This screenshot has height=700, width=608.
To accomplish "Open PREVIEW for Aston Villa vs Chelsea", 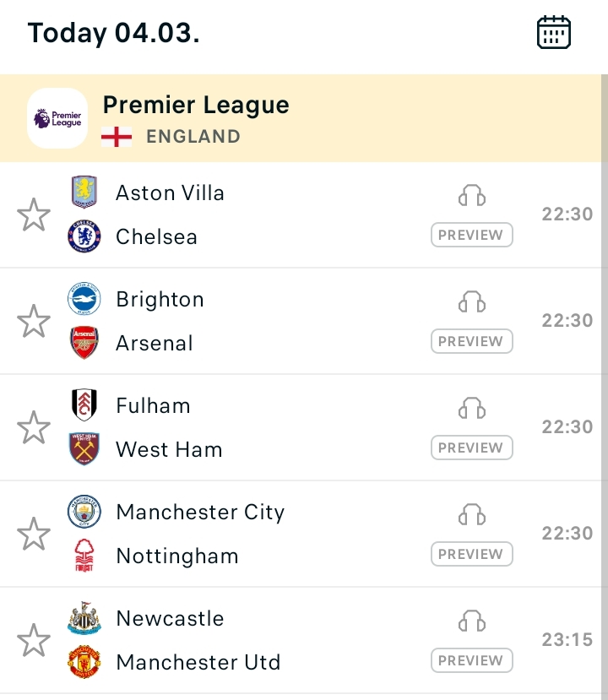I will (x=472, y=235).
